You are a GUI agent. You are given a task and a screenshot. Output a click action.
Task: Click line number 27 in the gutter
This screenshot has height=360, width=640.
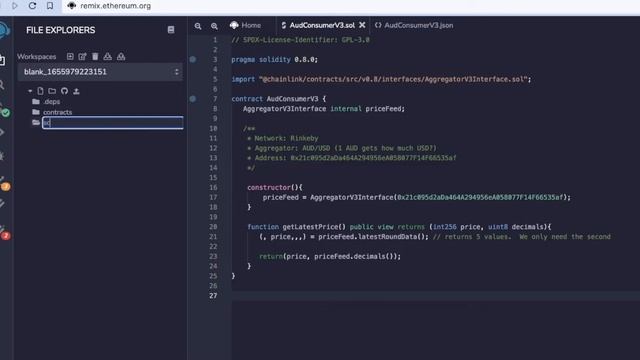coord(213,296)
